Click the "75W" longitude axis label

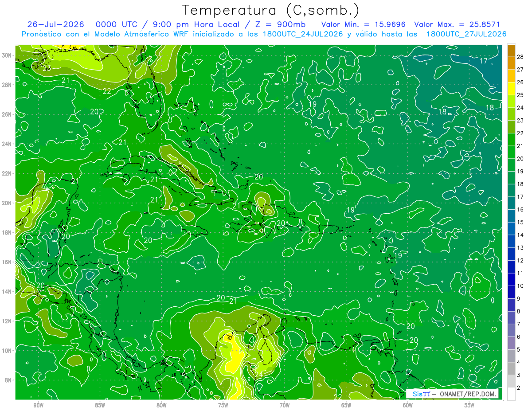pyautogui.click(x=223, y=405)
